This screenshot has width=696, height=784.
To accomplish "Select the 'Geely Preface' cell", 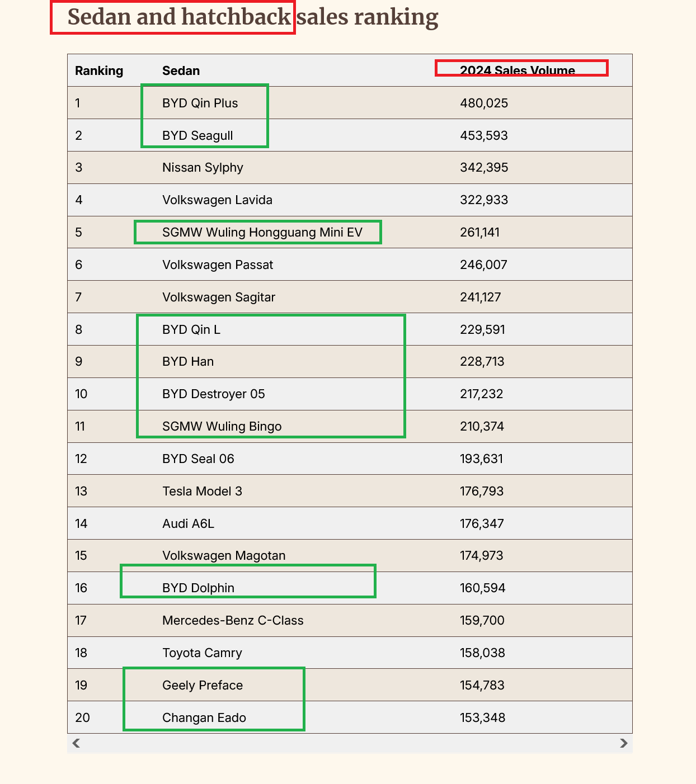I will 203,686.
